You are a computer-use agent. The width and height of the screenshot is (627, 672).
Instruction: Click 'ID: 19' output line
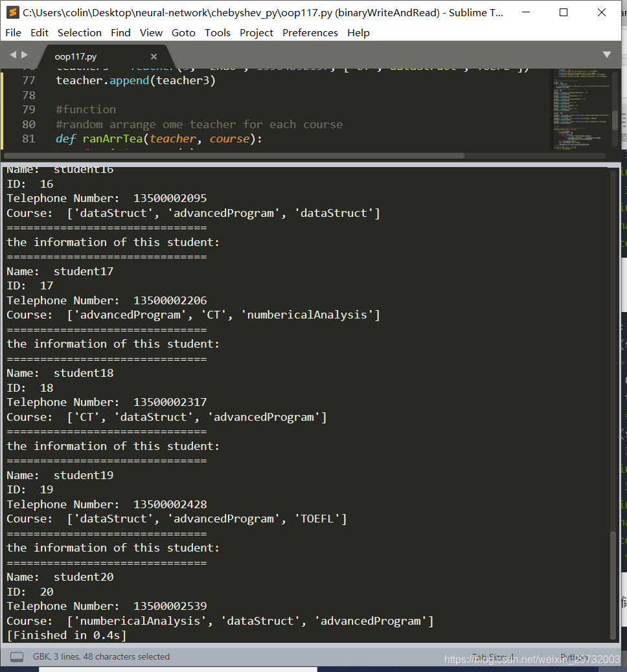30,490
